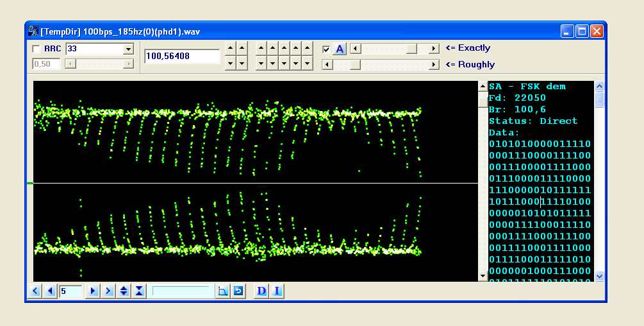Click the blue D button
Viewport: 644px width, 326px height.
click(261, 291)
